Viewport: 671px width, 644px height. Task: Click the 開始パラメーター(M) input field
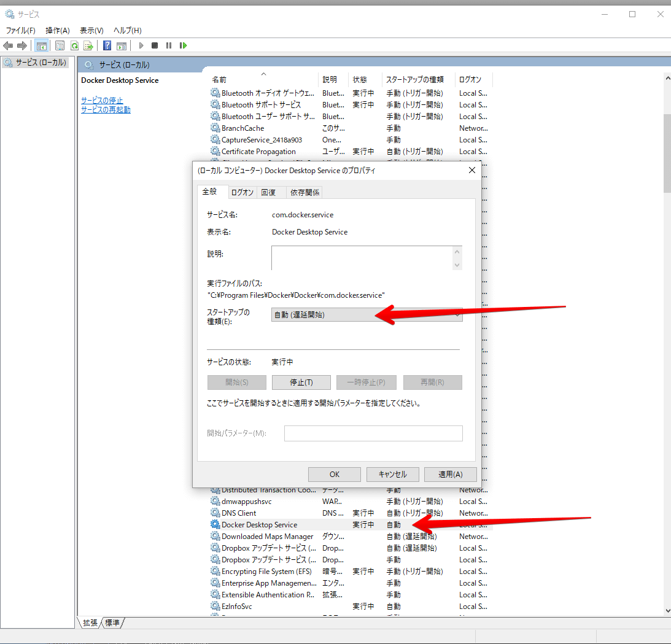[373, 433]
